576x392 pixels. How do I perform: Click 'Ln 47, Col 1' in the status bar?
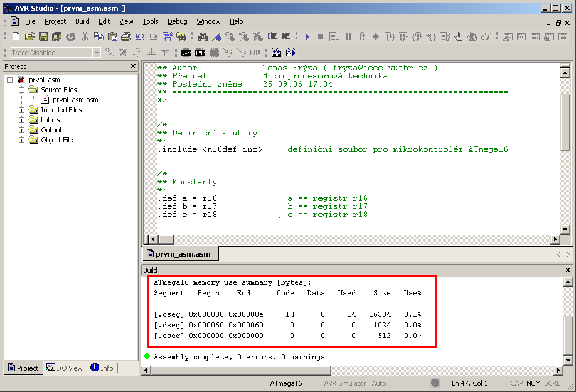[469, 383]
